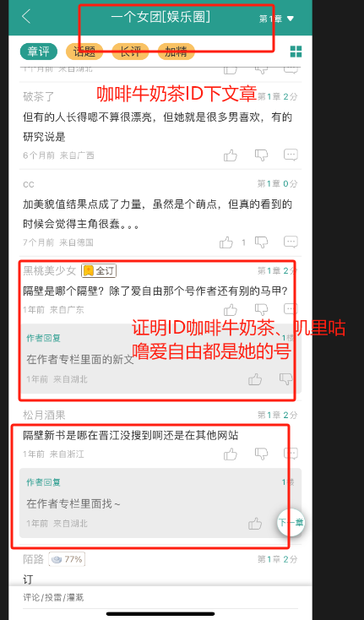Screen dimensions: 364x620
Task: Switch to the 长评 tab
Action: tap(130, 52)
